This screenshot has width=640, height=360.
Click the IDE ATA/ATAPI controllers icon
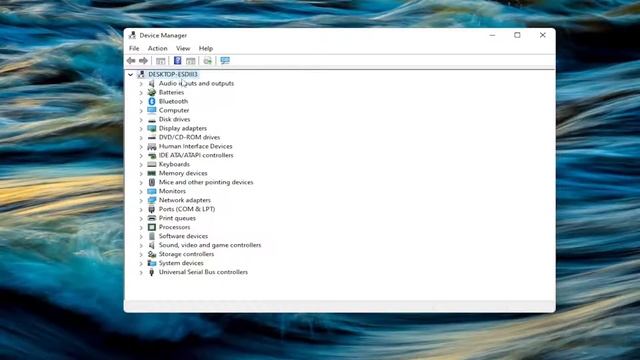tap(151, 155)
